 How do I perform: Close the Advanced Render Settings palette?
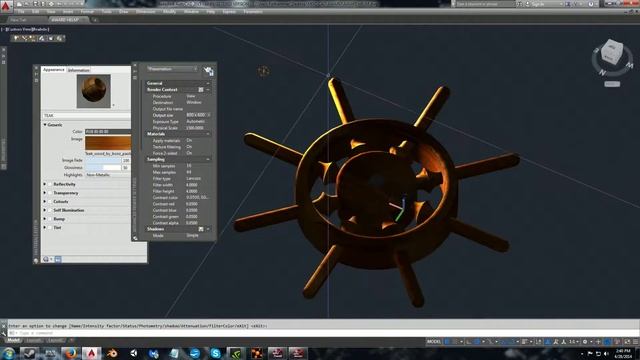point(135,65)
